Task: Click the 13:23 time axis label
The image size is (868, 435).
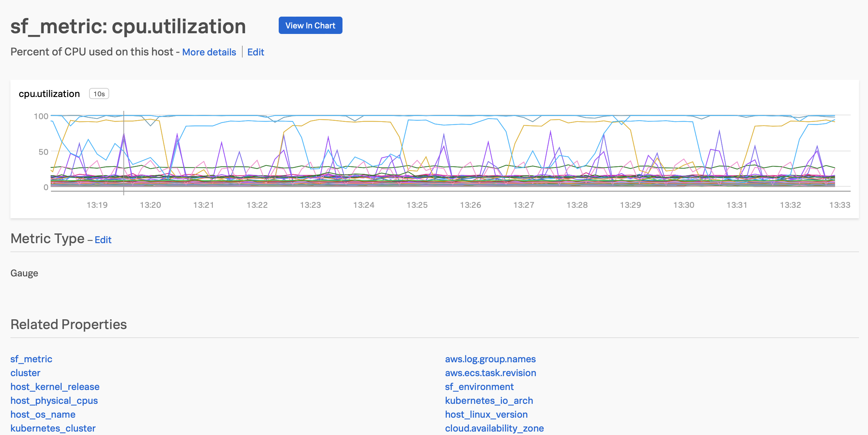Action: pos(310,205)
